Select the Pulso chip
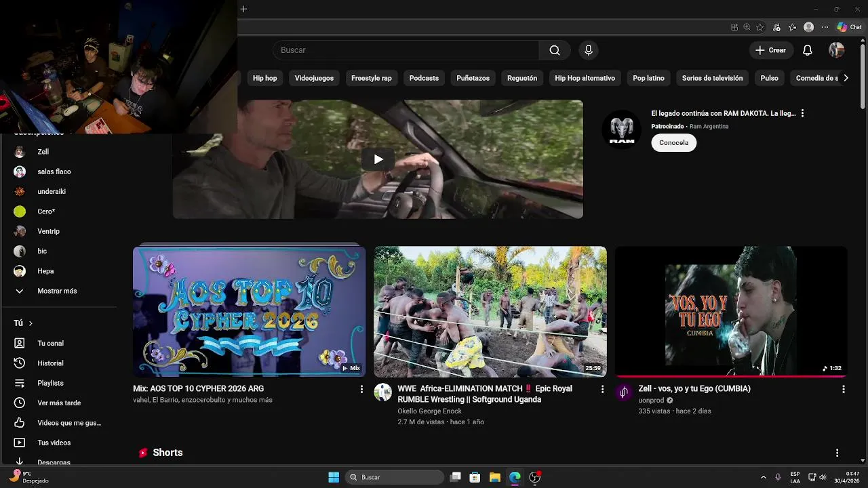868x488 pixels. [x=769, y=78]
